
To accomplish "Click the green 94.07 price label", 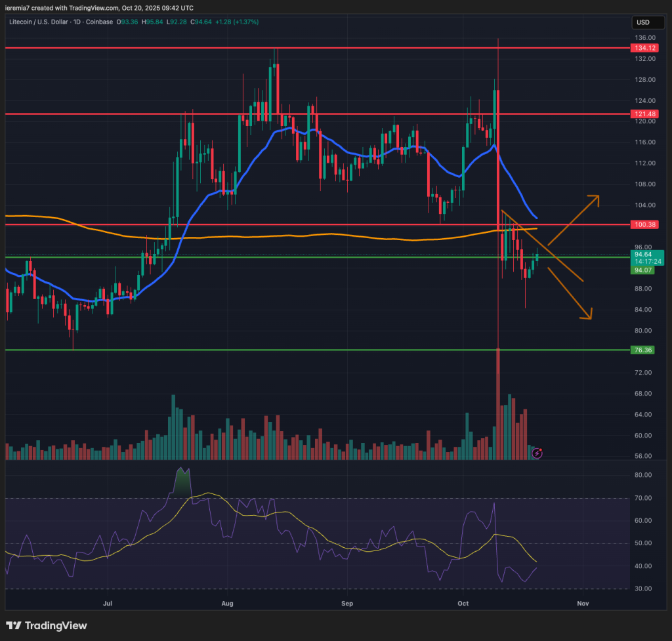I will [x=642, y=270].
